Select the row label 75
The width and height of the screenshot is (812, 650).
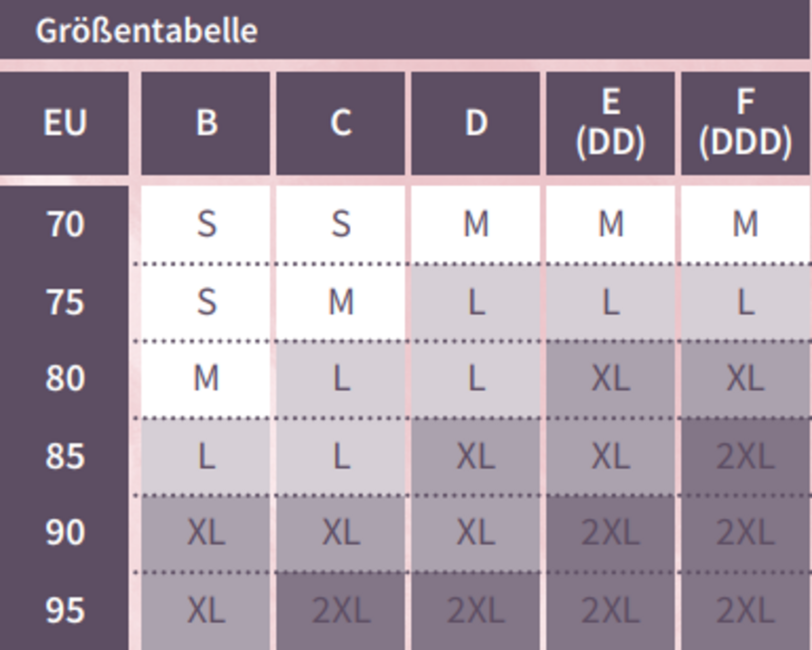tap(65, 303)
